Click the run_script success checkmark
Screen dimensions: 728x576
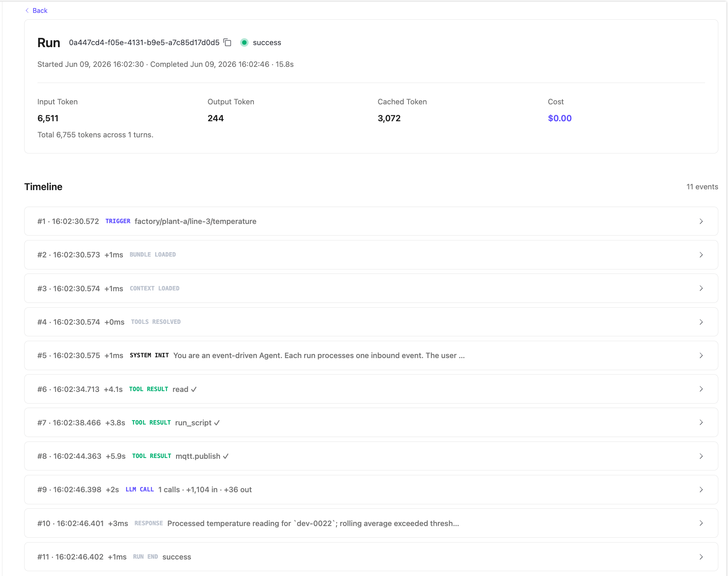[x=217, y=423]
